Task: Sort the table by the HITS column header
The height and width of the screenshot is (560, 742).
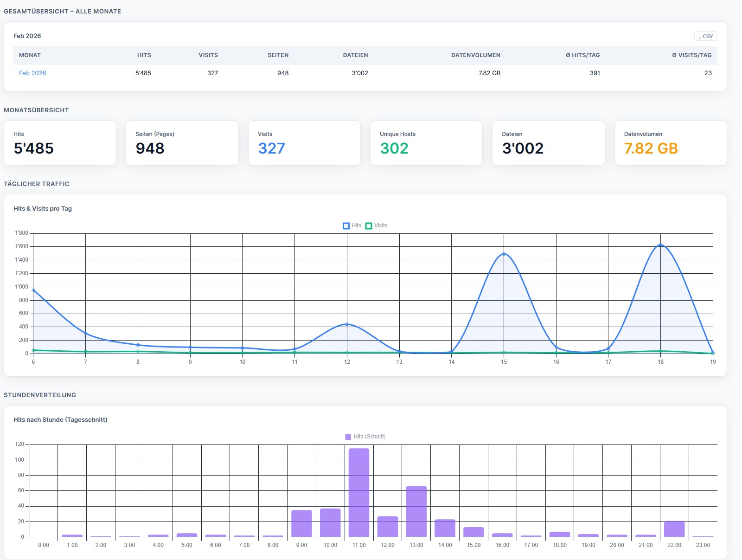Action: 143,55
